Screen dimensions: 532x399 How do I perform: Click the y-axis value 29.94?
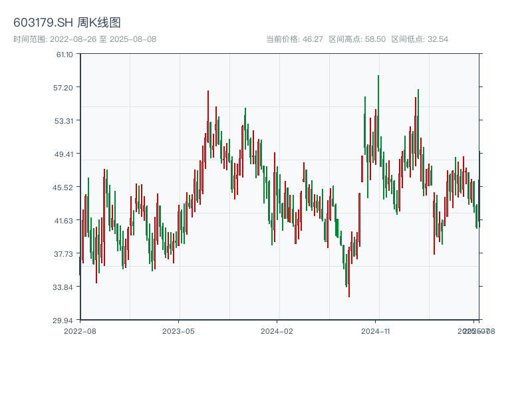63,321
